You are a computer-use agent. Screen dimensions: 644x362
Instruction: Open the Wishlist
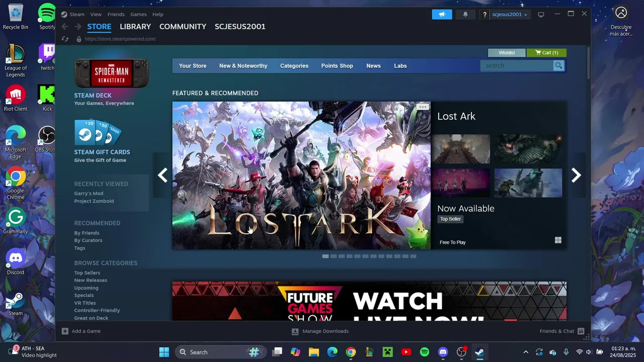507,53
